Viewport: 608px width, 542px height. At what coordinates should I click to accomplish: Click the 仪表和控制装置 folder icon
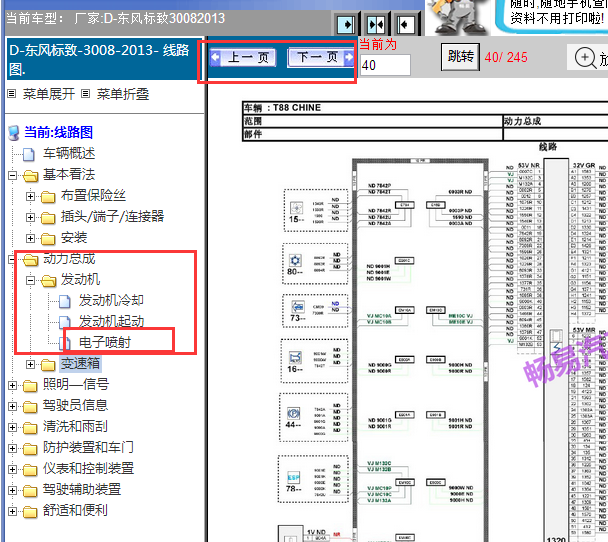click(30, 470)
